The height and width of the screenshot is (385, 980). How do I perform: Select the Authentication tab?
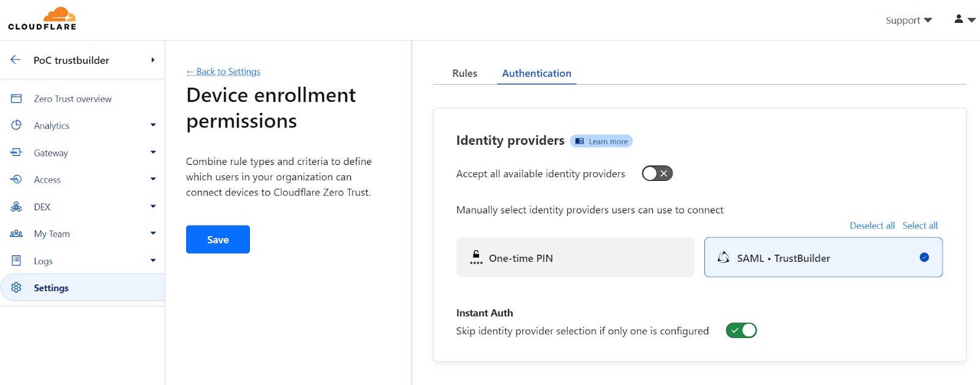coord(537,73)
